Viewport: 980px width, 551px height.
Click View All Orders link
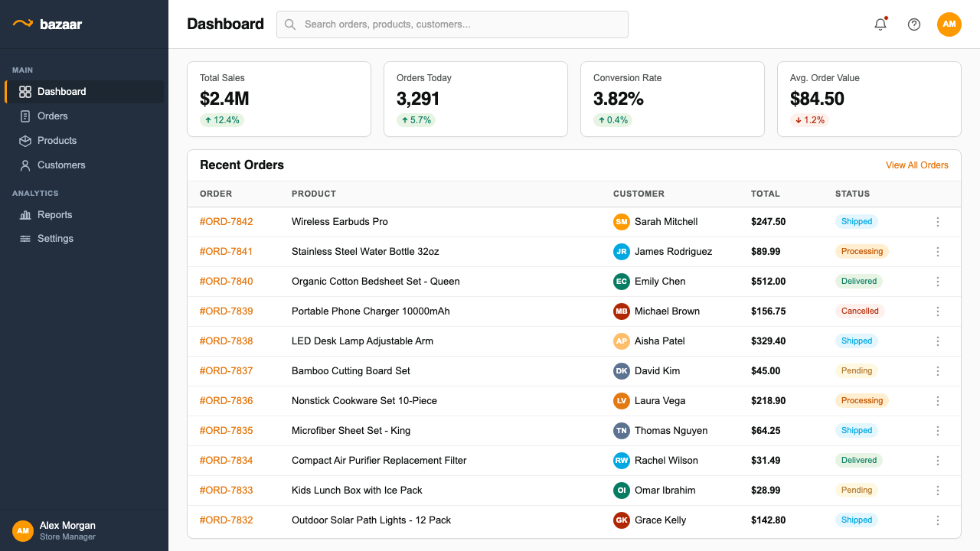pyautogui.click(x=917, y=165)
